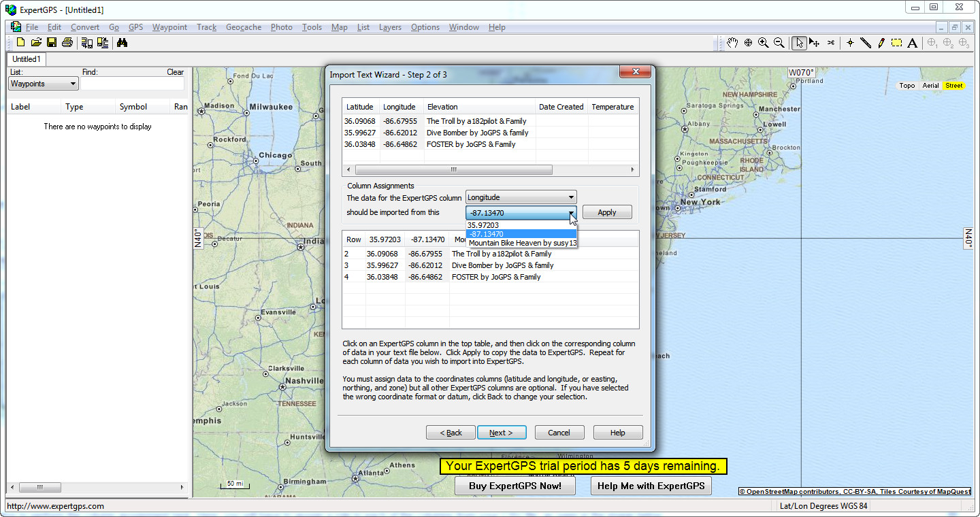Click the New document icon
Image resolution: width=980 pixels, height=517 pixels.
coord(20,43)
